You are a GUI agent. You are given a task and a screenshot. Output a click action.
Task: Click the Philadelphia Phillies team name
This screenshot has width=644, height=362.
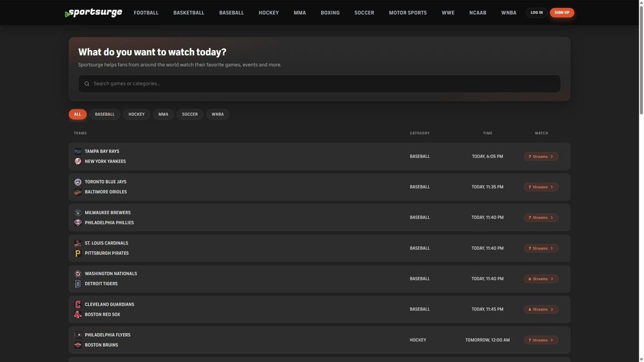click(109, 223)
